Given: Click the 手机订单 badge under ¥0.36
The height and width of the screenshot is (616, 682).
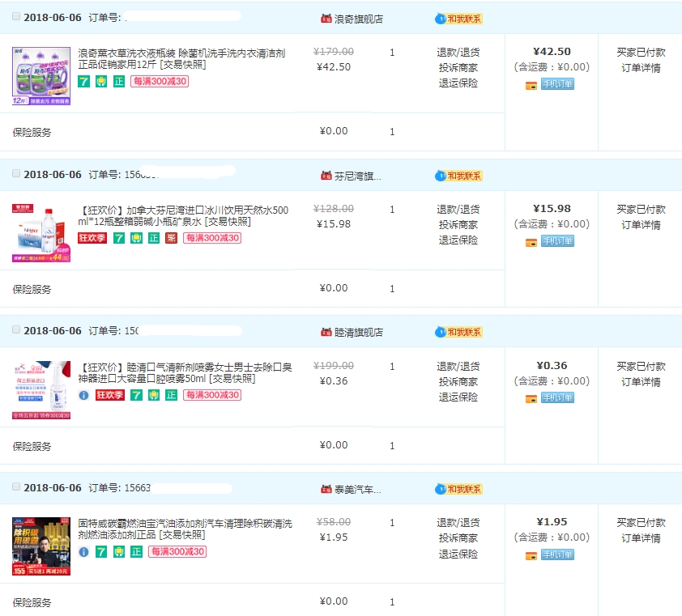Looking at the screenshot, I should pyautogui.click(x=557, y=397).
